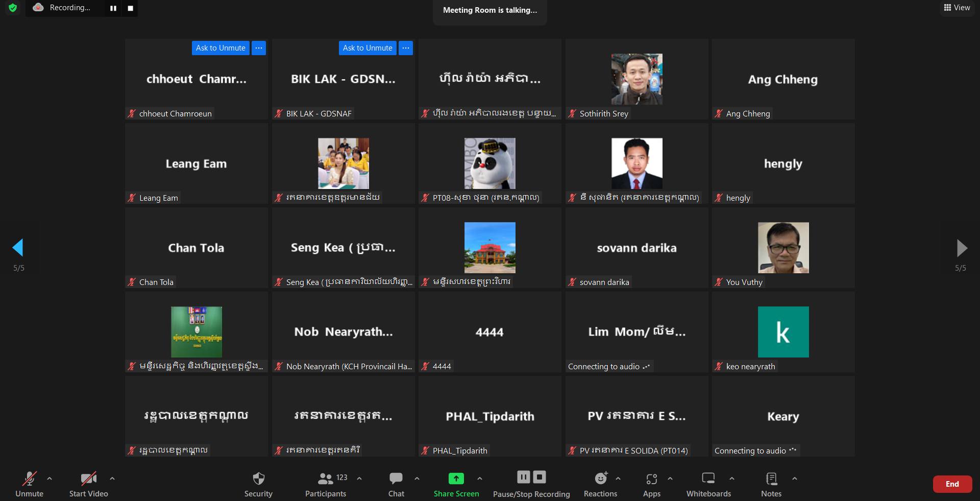The width and height of the screenshot is (980, 501).
Task: Open Whiteboards from the toolbar
Action: (x=708, y=479)
